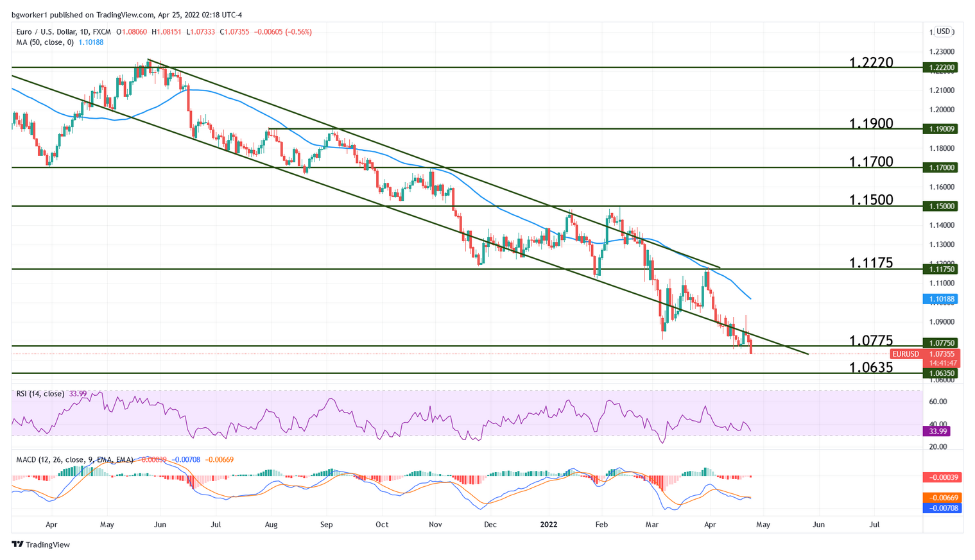Click the large 1.2220 level annotation
This screenshot has width=975, height=560.
pos(871,62)
